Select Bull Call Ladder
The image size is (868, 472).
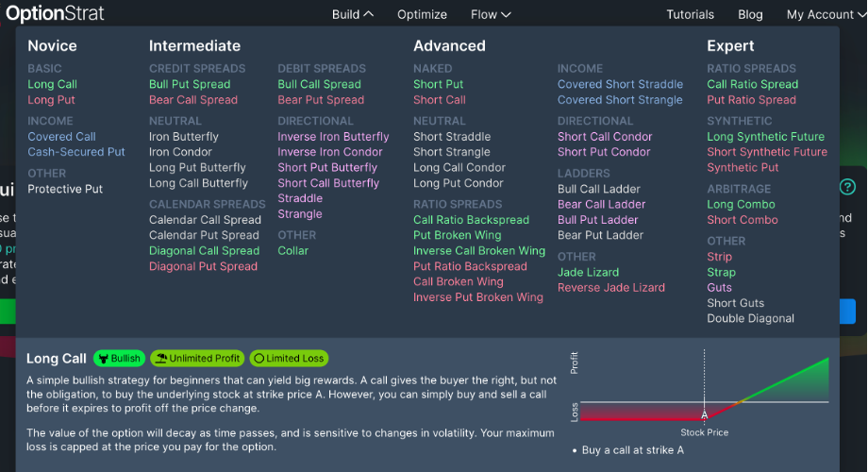point(599,189)
